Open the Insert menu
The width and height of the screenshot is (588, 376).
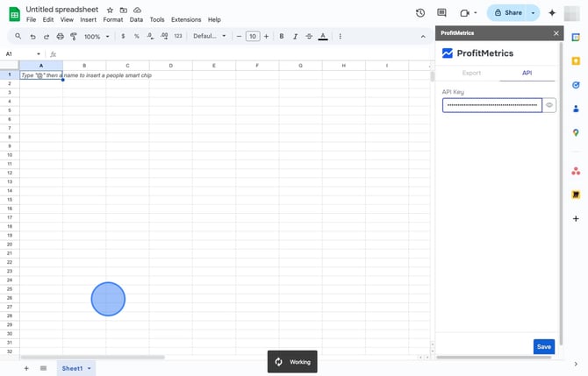(88, 20)
